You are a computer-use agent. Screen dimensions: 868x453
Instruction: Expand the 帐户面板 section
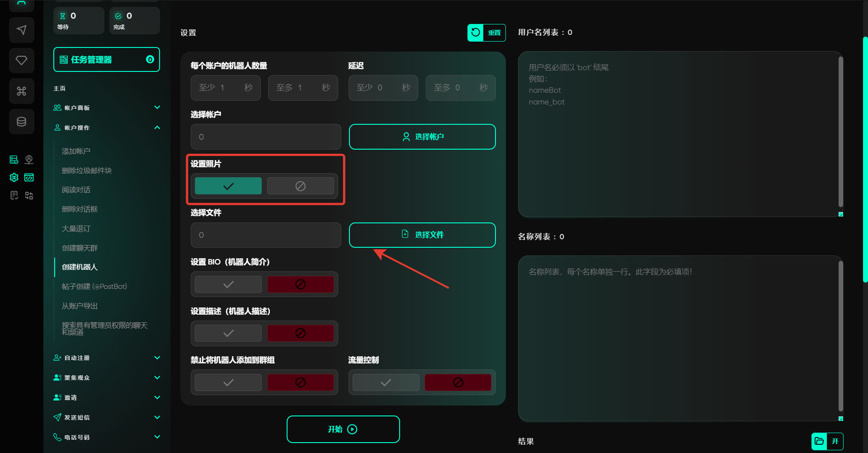pyautogui.click(x=157, y=108)
